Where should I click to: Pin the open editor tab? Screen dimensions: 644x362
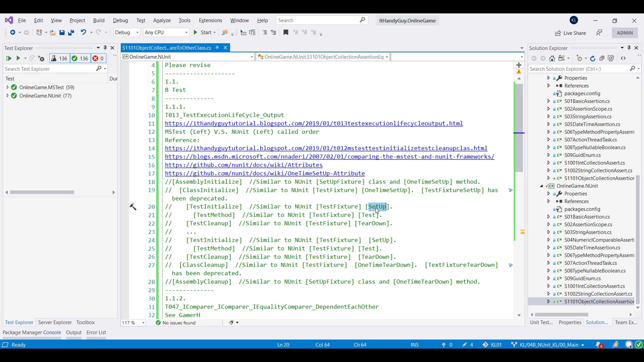tap(217, 48)
